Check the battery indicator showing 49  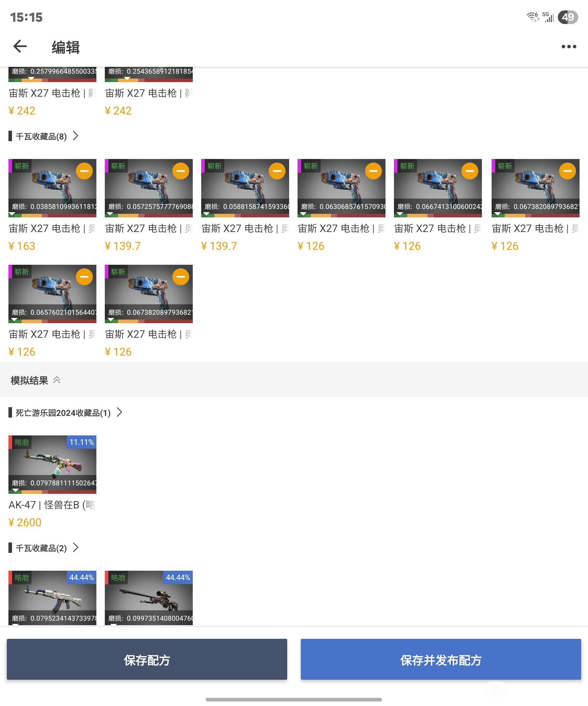pyautogui.click(x=568, y=17)
